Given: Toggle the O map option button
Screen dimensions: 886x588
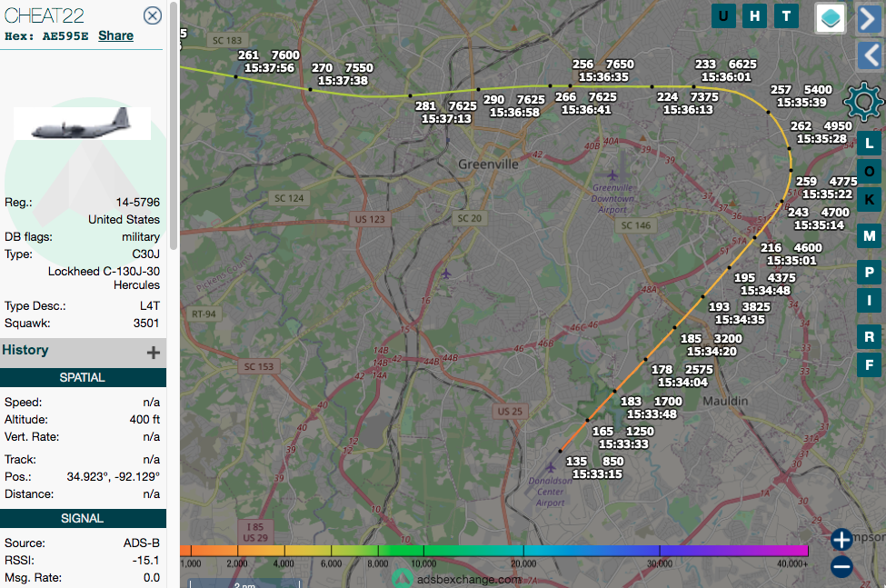Looking at the screenshot, I should point(870,171).
